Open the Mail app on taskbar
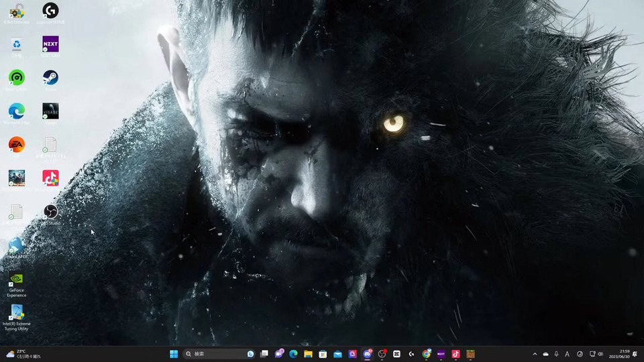The height and width of the screenshot is (362, 644). 337,354
